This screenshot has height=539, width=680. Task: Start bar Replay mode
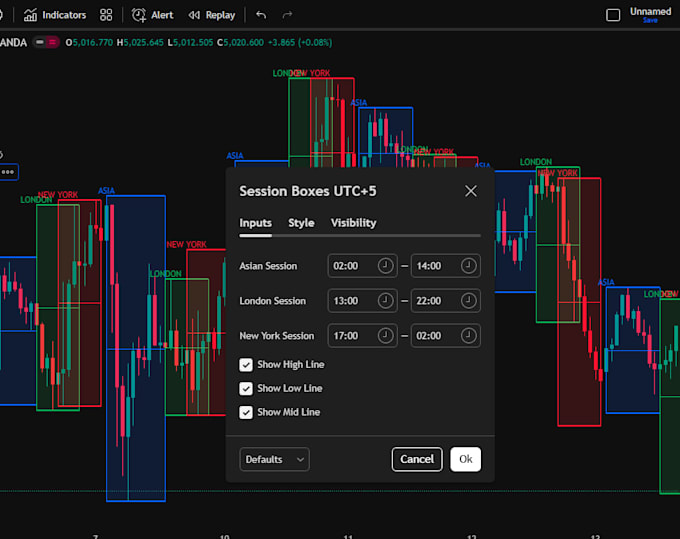pyautogui.click(x=212, y=15)
